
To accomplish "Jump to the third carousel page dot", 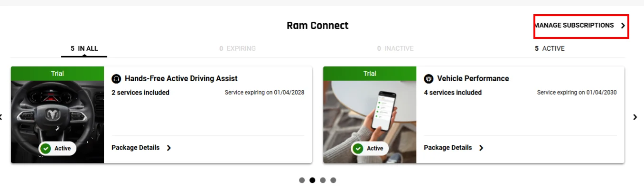I will (323, 180).
